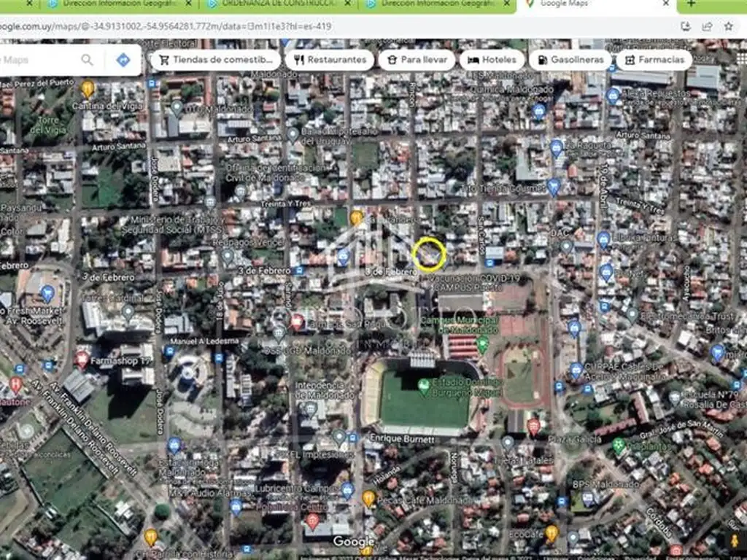The image size is (747, 560).
Task: Show Hoteles on the map
Action: click(x=491, y=60)
